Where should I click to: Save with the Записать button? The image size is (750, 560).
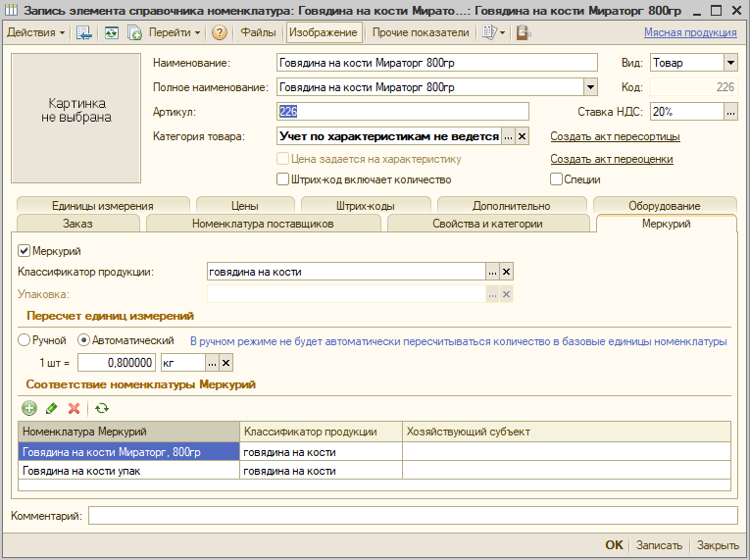[x=659, y=545]
